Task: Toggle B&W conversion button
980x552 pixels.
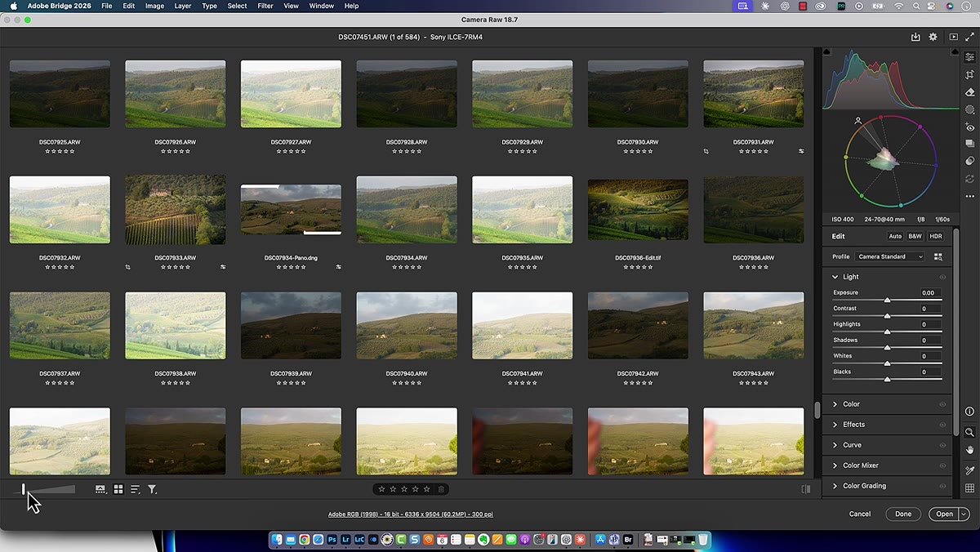Action: [x=915, y=236]
